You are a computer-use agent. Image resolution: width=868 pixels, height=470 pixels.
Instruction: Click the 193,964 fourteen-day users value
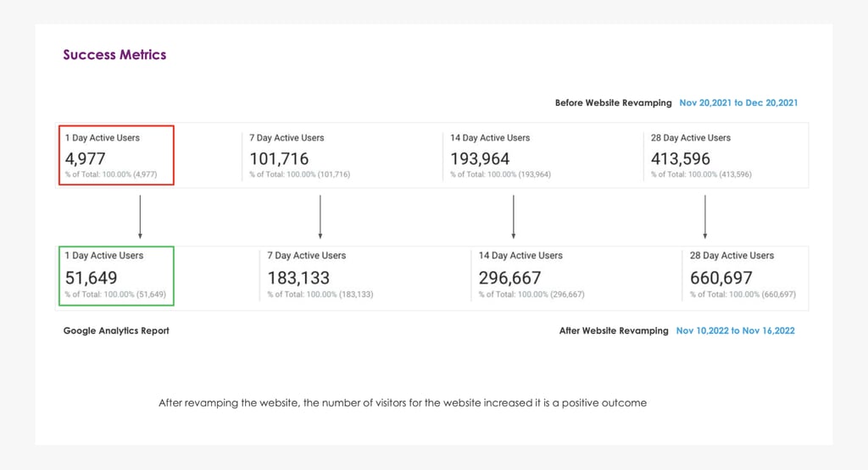coord(480,158)
